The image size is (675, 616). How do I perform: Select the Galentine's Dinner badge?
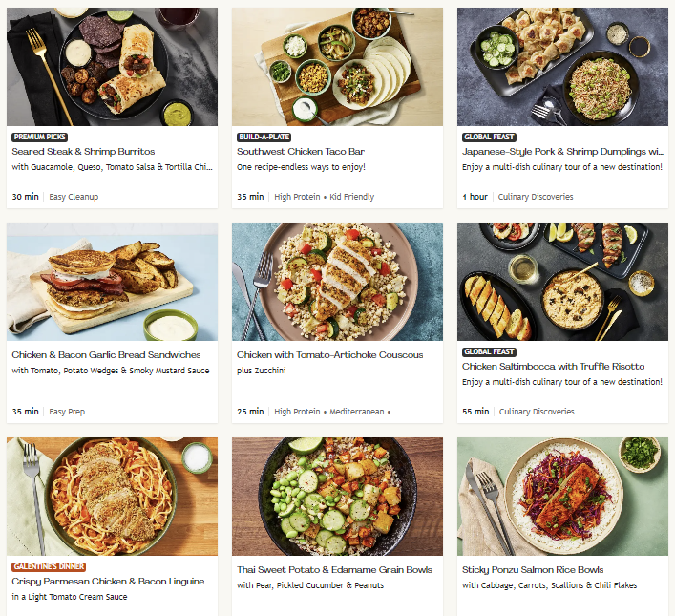[47, 566]
